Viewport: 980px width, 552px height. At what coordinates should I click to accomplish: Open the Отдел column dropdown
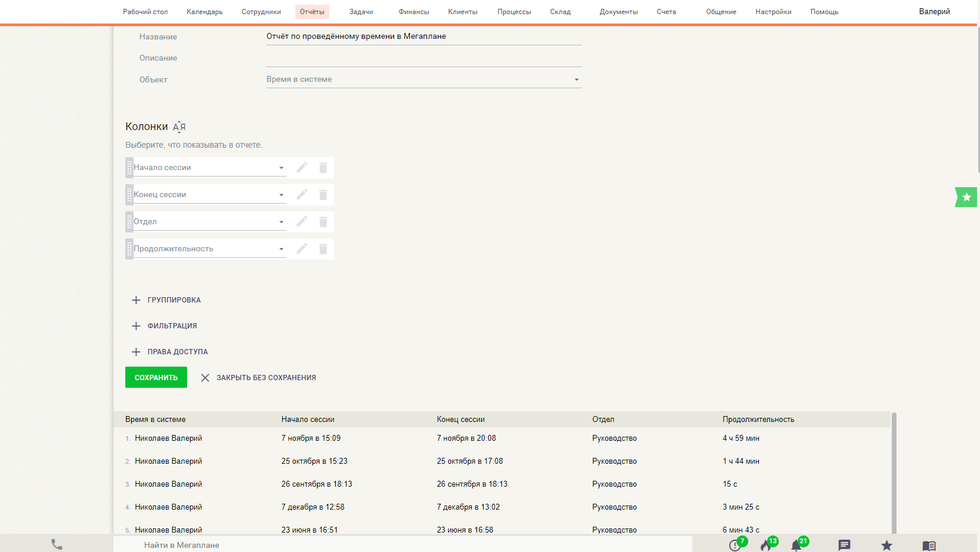(x=209, y=222)
